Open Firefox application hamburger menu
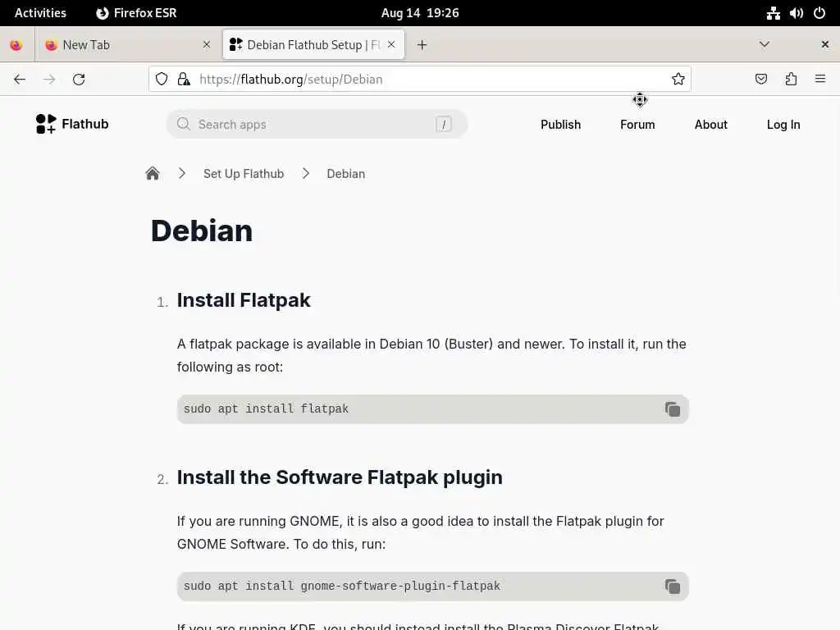 (820, 79)
